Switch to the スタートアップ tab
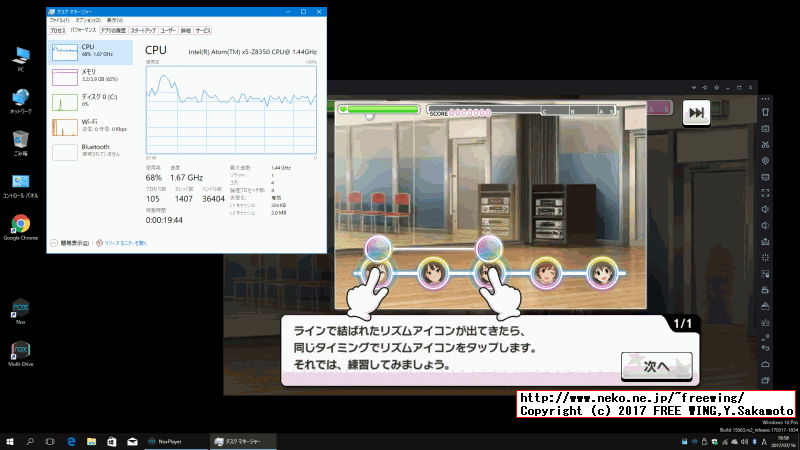This screenshot has width=800, height=450. [145, 31]
